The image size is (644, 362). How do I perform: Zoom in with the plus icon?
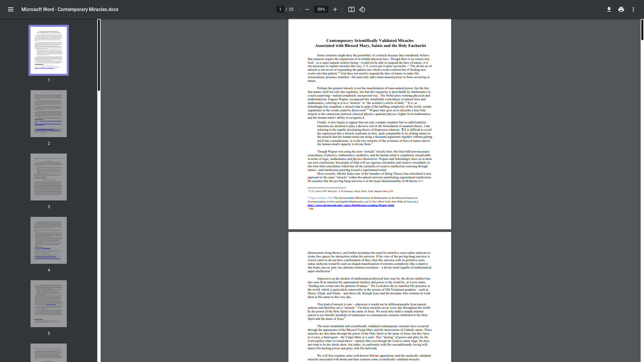pos(335,9)
